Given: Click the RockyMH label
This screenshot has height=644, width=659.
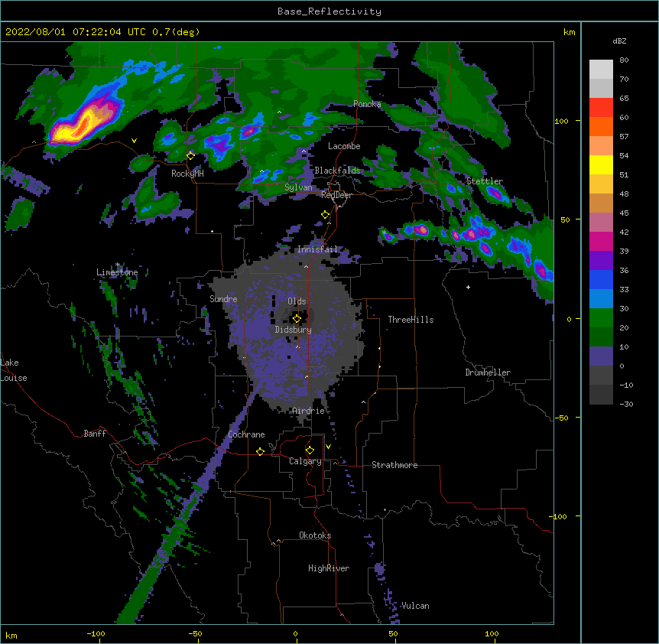Looking at the screenshot, I should tap(187, 174).
